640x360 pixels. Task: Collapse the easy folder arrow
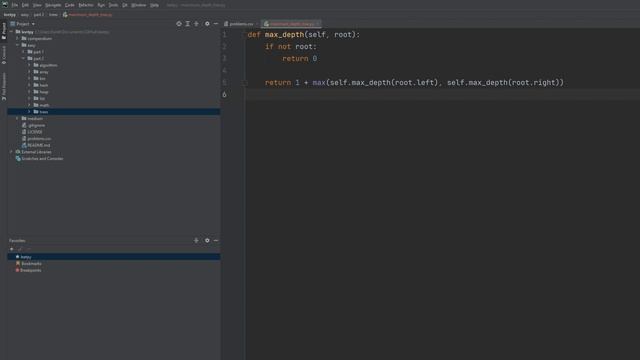18,45
